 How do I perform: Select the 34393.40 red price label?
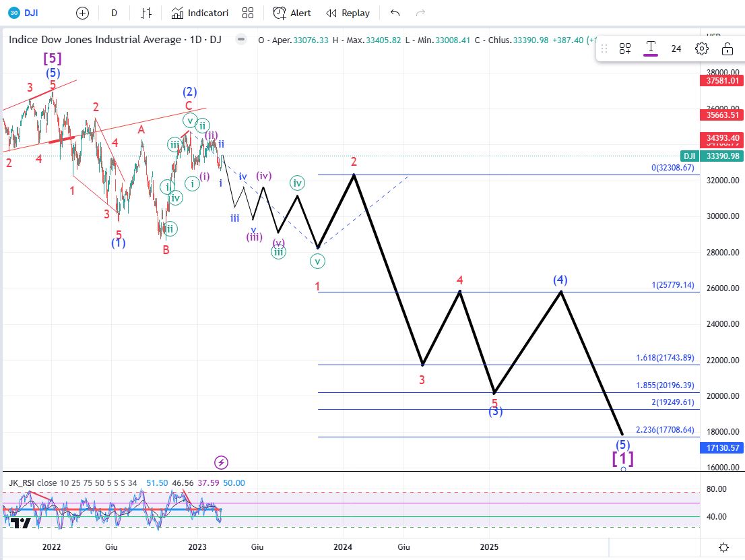tap(721, 138)
